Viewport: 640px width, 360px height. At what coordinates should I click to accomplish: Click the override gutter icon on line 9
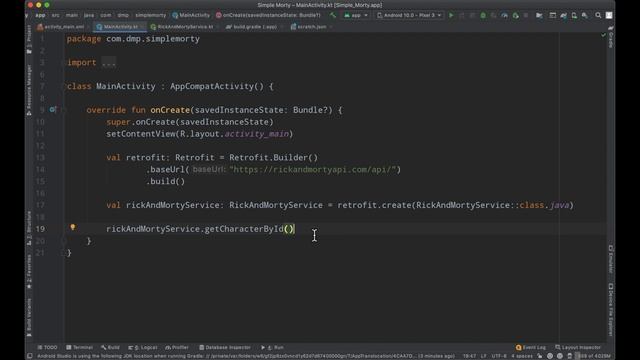click(52, 109)
